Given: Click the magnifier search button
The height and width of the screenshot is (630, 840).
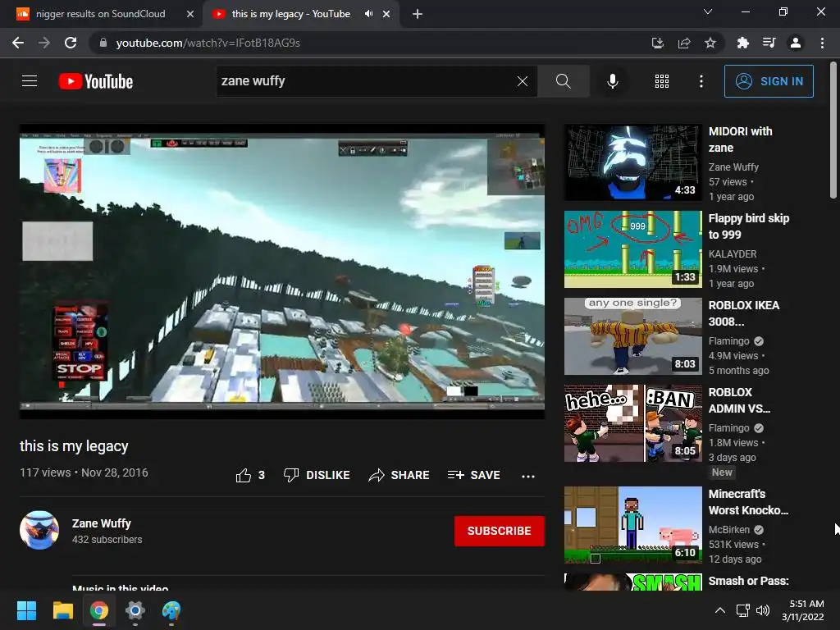Looking at the screenshot, I should pyautogui.click(x=563, y=81).
